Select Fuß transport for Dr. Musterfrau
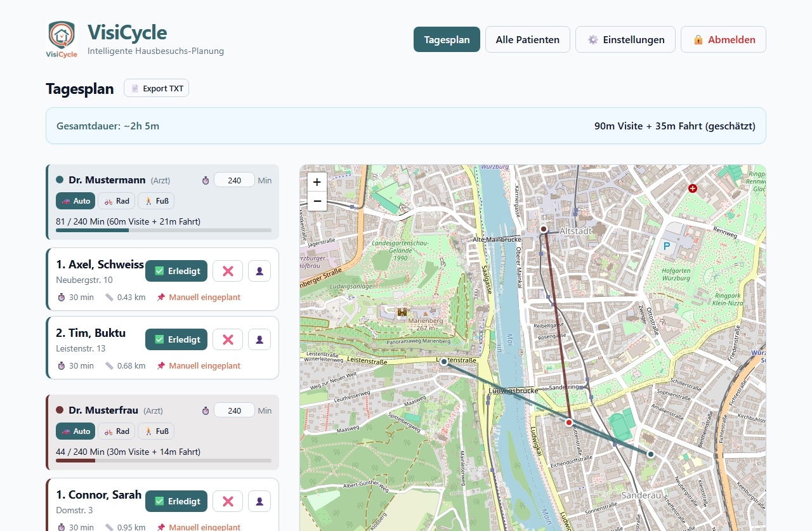 coord(156,431)
